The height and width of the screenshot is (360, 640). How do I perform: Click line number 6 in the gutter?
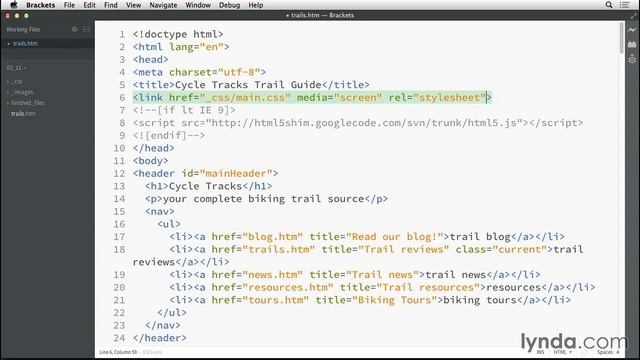122,98
